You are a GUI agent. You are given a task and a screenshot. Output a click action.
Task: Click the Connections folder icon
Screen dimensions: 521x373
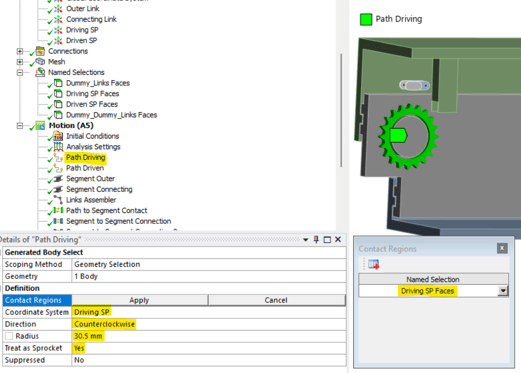pos(40,51)
